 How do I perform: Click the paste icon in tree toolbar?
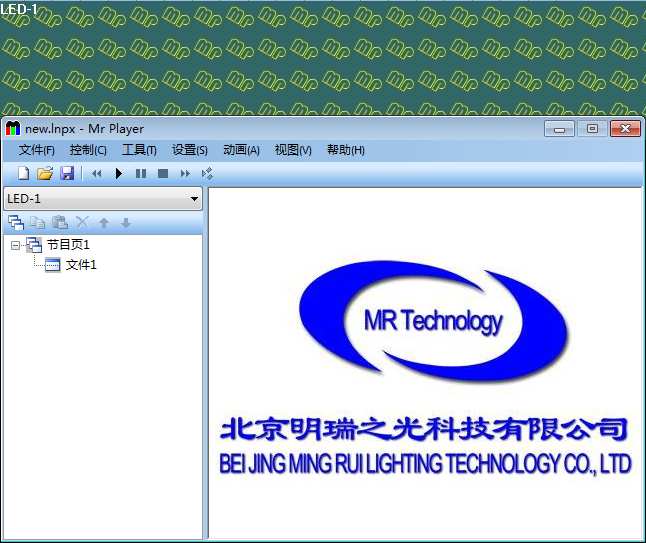[60, 222]
